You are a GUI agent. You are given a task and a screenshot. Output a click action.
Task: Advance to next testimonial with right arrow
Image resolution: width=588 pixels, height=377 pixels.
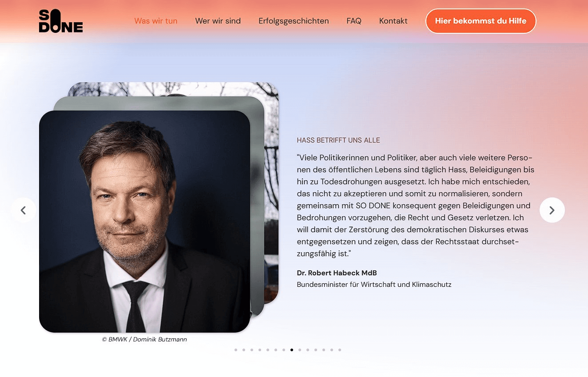[x=552, y=210]
